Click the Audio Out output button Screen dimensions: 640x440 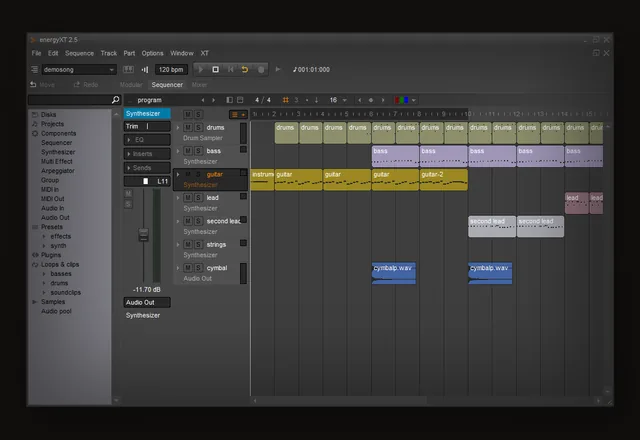(147, 302)
